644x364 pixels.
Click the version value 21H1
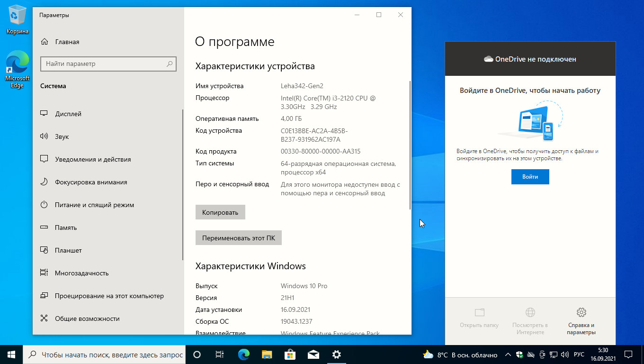click(x=287, y=298)
